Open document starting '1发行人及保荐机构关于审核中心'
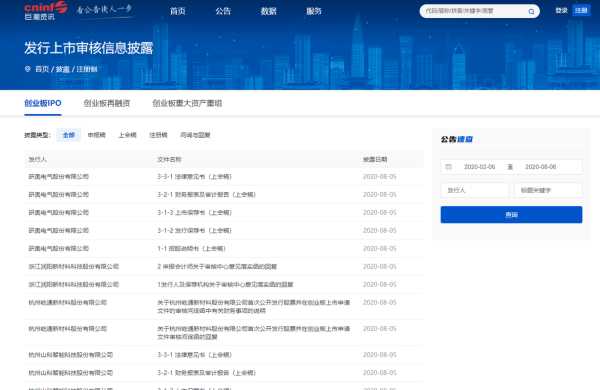Screen dimensions: 600x390 pyautogui.click(x=225, y=285)
